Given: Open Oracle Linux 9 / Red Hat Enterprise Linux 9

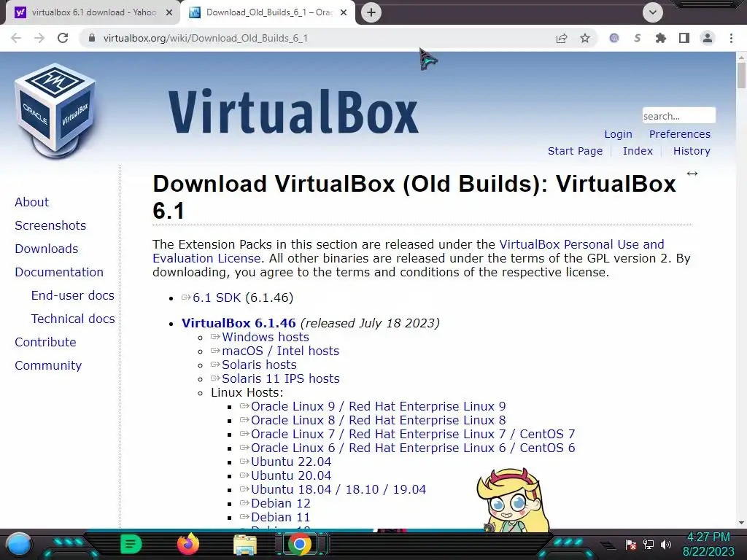Looking at the screenshot, I should point(378,406).
